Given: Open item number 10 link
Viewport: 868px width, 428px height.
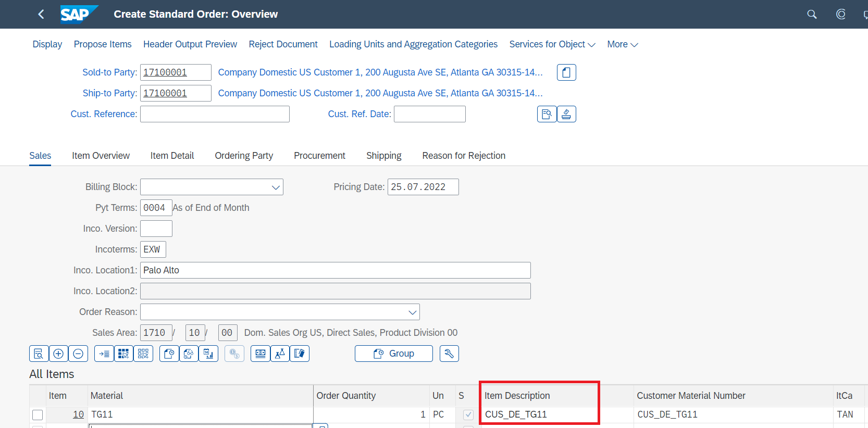Looking at the screenshot, I should 78,414.
